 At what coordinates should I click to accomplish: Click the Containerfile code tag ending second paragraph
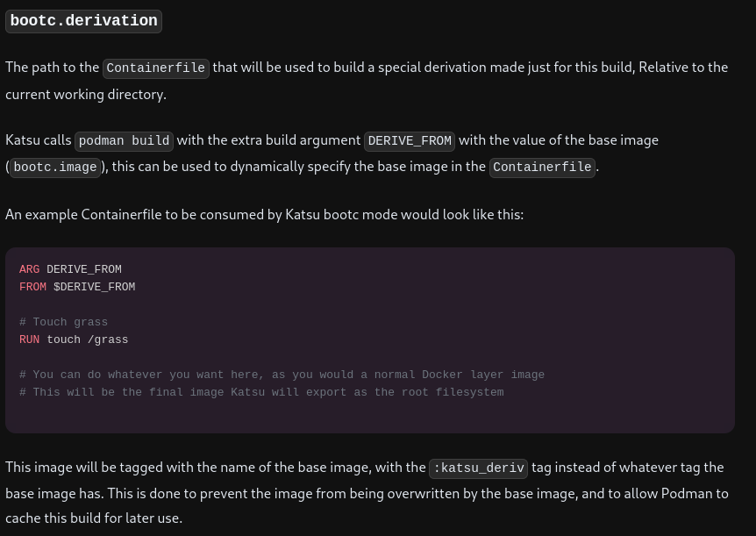click(542, 167)
